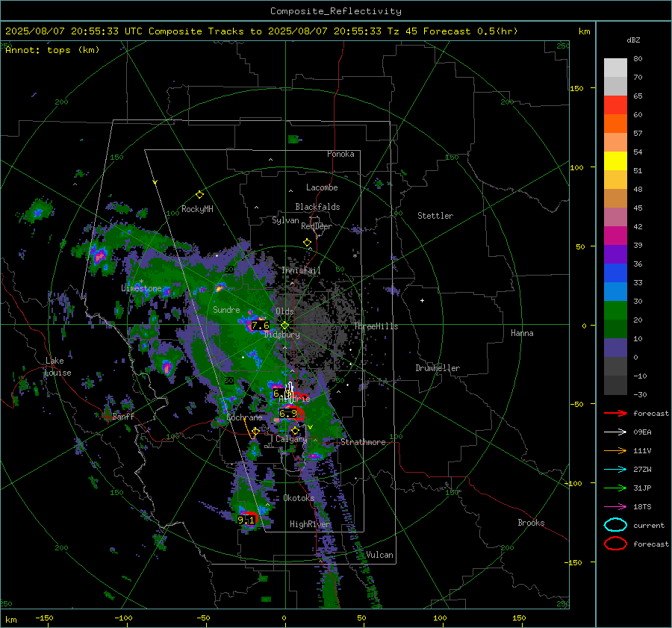Pick the purple 39 dBZ color swatch
The height and width of the screenshot is (628, 672).
point(615,254)
